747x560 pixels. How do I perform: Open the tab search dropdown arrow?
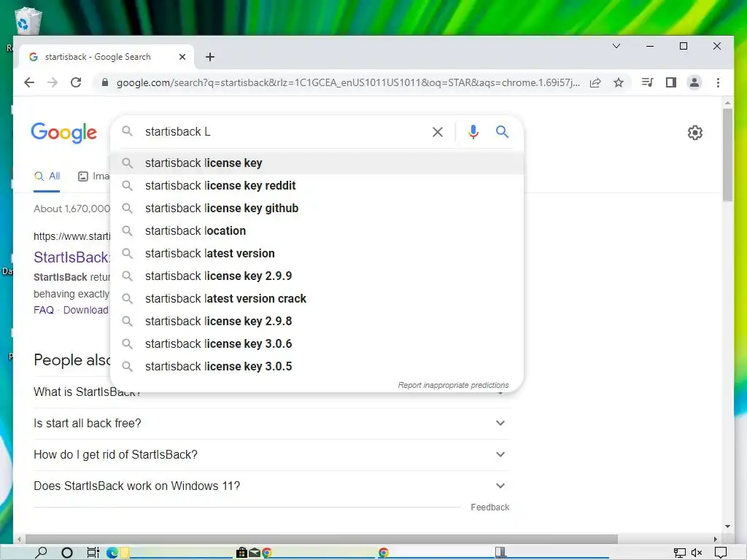[x=616, y=46]
